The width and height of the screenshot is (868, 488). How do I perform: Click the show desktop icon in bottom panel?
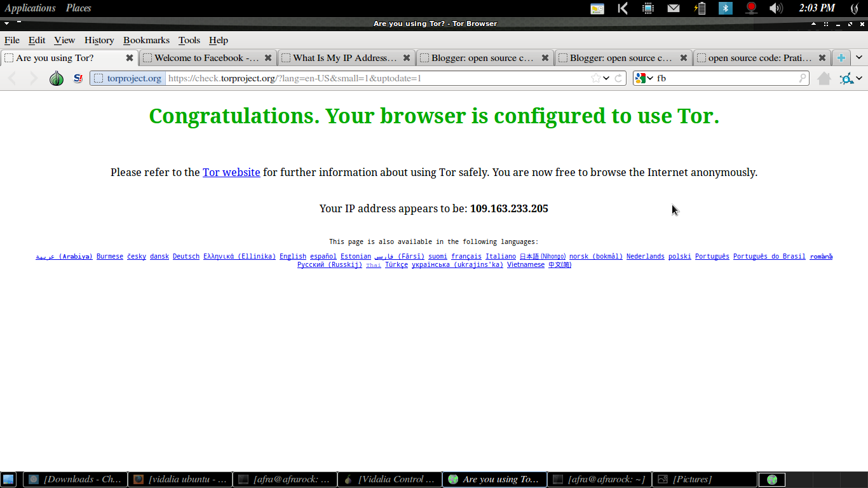[8, 479]
